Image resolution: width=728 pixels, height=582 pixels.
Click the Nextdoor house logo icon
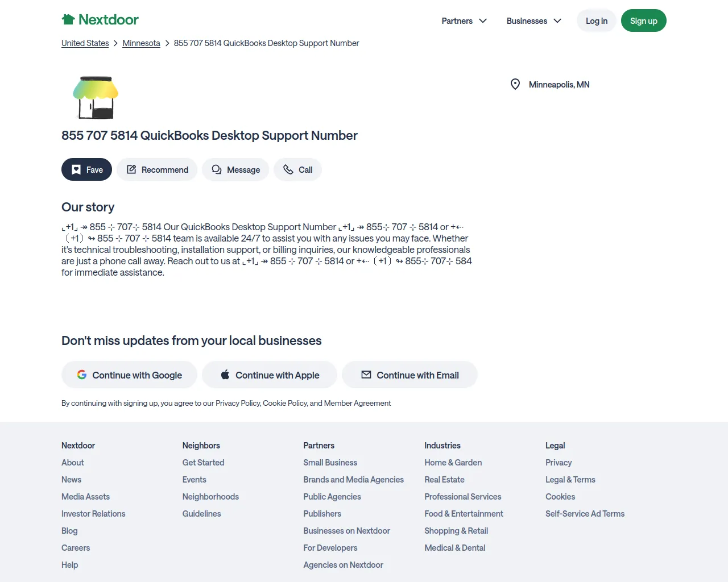[x=68, y=20]
